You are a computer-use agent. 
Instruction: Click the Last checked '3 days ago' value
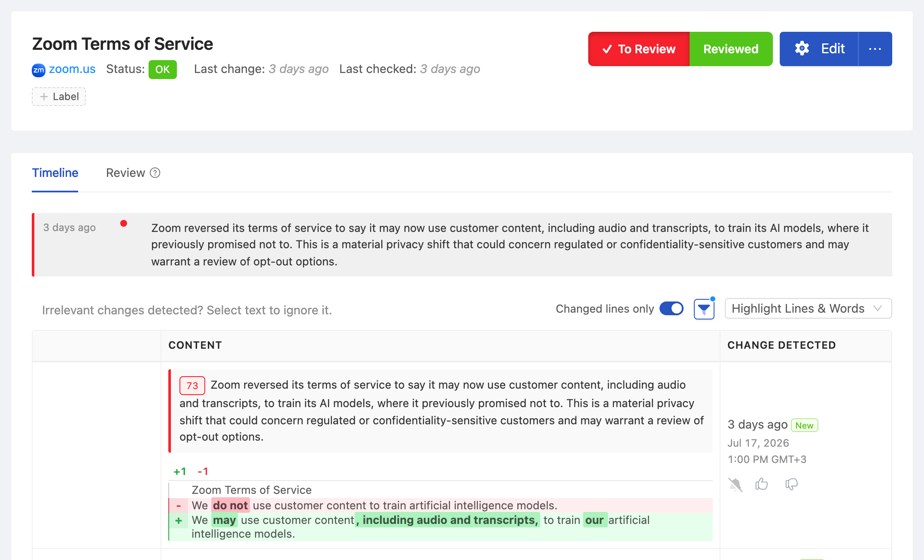tap(450, 69)
